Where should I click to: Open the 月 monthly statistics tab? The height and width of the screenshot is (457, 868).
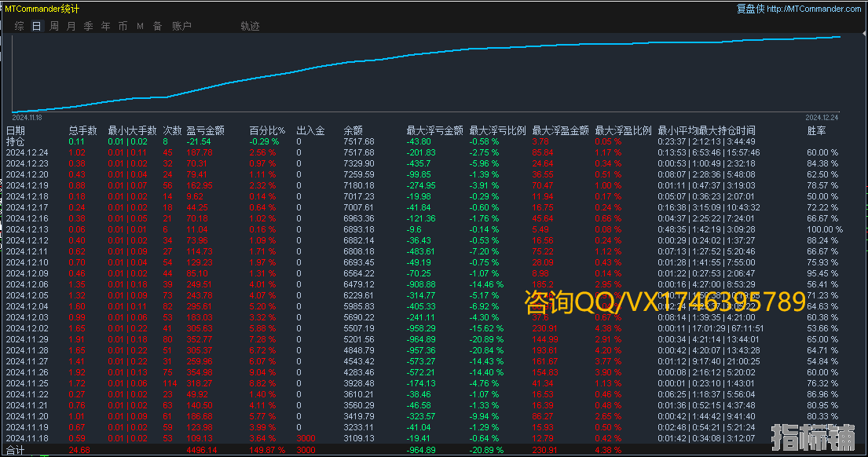[x=71, y=26]
